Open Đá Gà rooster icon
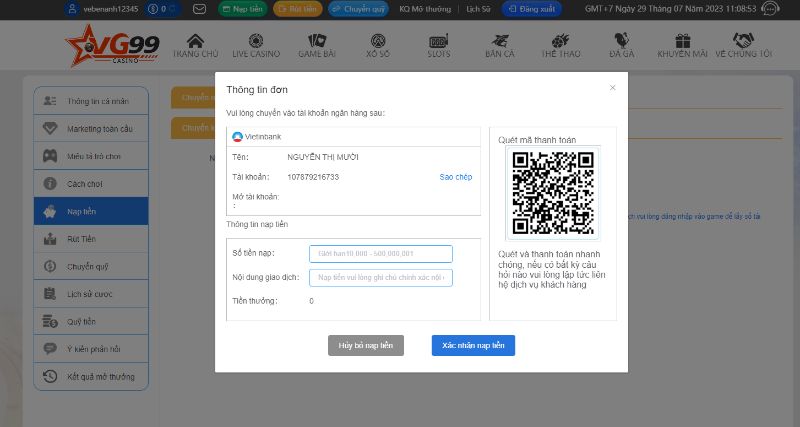The width and height of the screenshot is (800, 427). point(621,40)
